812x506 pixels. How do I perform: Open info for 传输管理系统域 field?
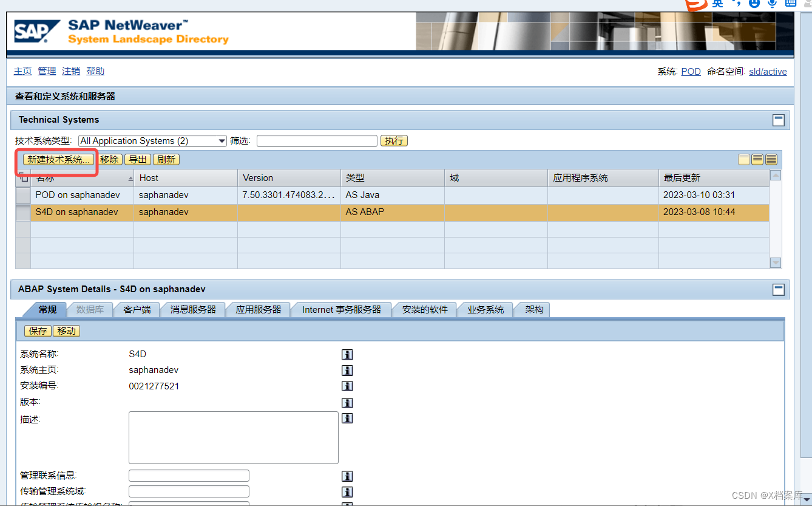click(347, 492)
